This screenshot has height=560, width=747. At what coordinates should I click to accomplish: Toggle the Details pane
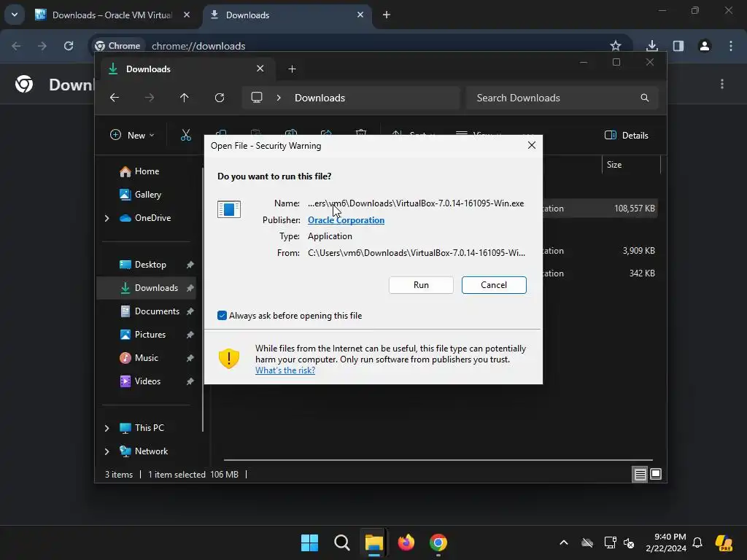[626, 135]
